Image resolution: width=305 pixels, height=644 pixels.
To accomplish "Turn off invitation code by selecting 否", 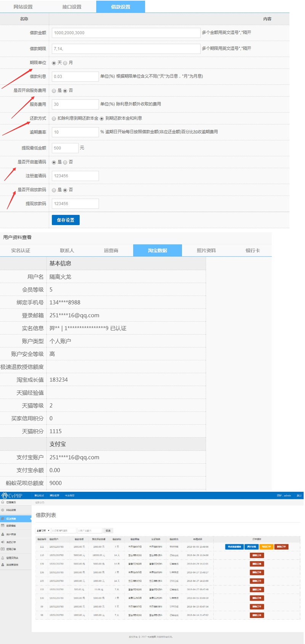I will coord(65,162).
